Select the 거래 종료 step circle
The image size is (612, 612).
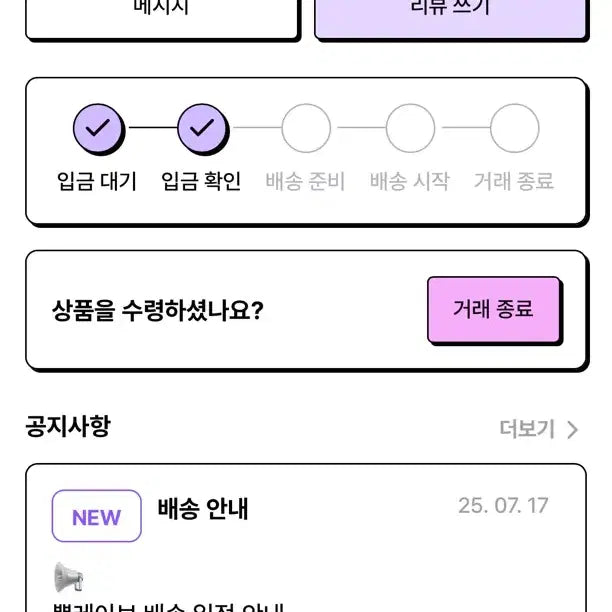click(514, 128)
